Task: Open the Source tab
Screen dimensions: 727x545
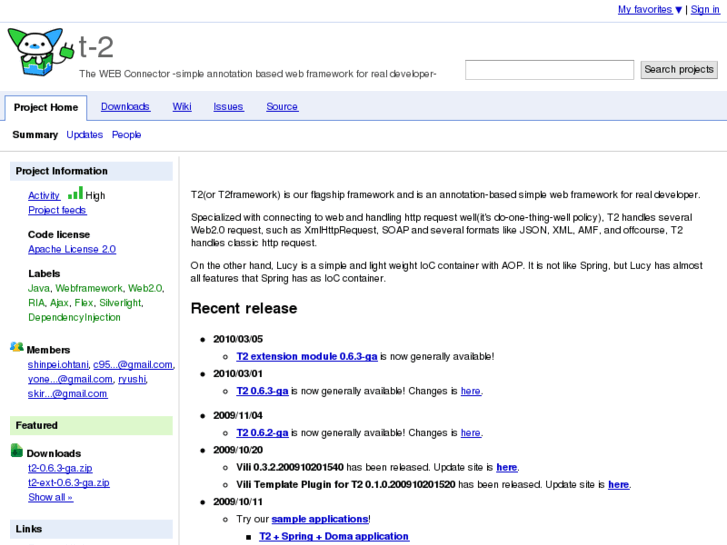Action: coord(282,107)
